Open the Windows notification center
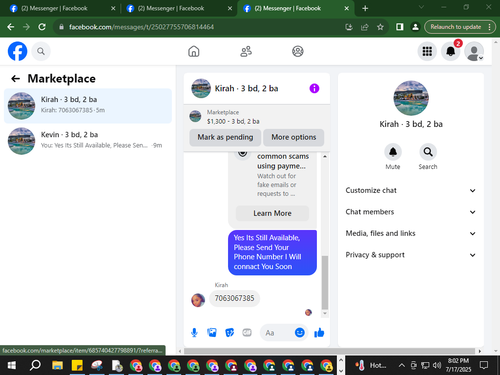The width and height of the screenshot is (500, 375). coord(484,365)
